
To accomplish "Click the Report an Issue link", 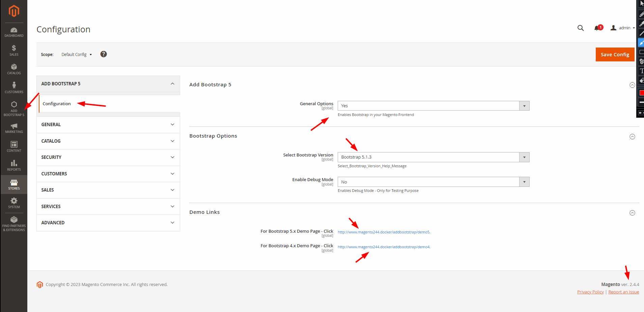I will [623, 292].
